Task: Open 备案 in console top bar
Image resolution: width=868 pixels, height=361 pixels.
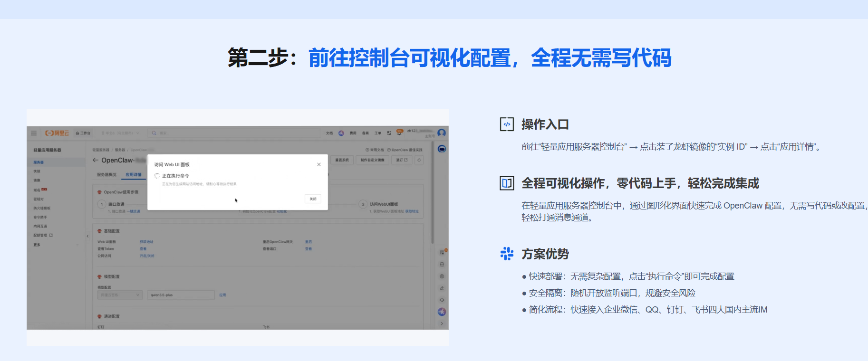Action: 366,133
